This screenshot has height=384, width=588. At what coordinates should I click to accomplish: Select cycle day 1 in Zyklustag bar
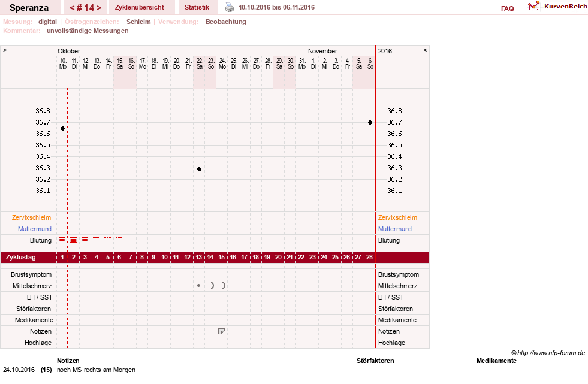tap(62, 258)
